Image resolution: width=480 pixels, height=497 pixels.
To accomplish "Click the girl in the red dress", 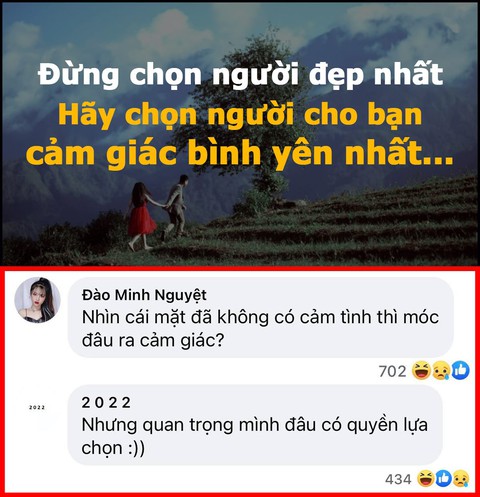I will click(140, 217).
